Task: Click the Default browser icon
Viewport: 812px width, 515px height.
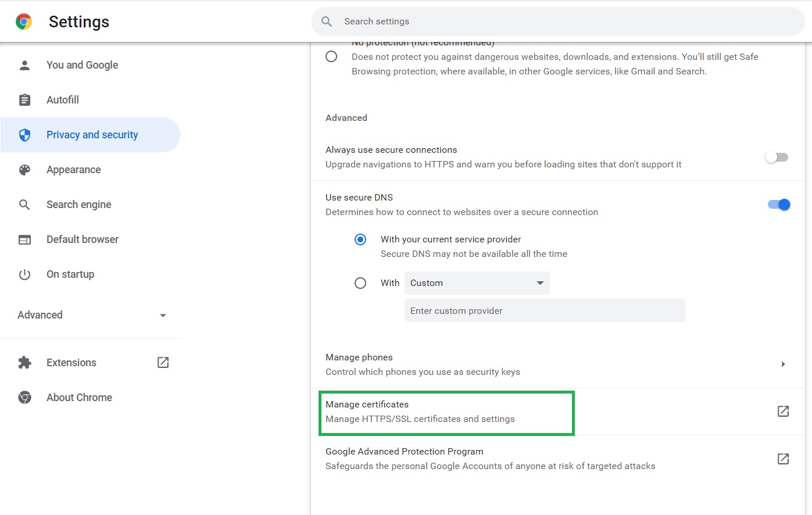Action: click(x=24, y=239)
